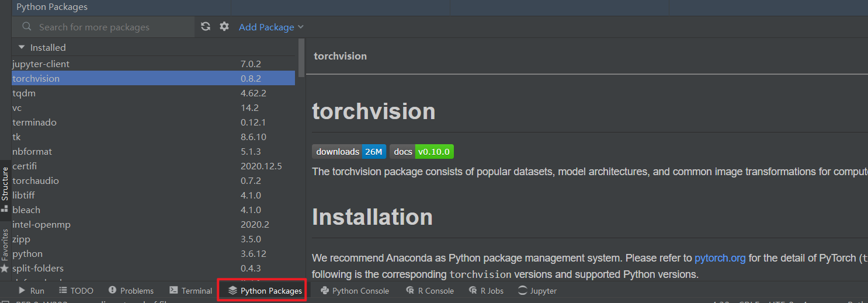Select the python package row
This screenshot has height=303, width=868.
coord(153,253)
